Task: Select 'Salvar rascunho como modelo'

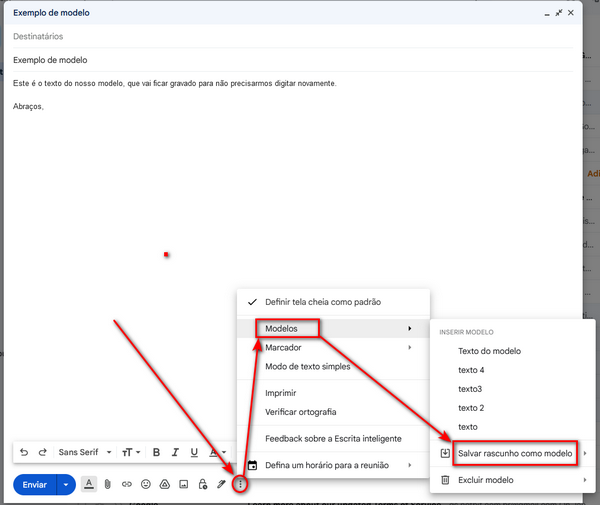Action: click(515, 453)
